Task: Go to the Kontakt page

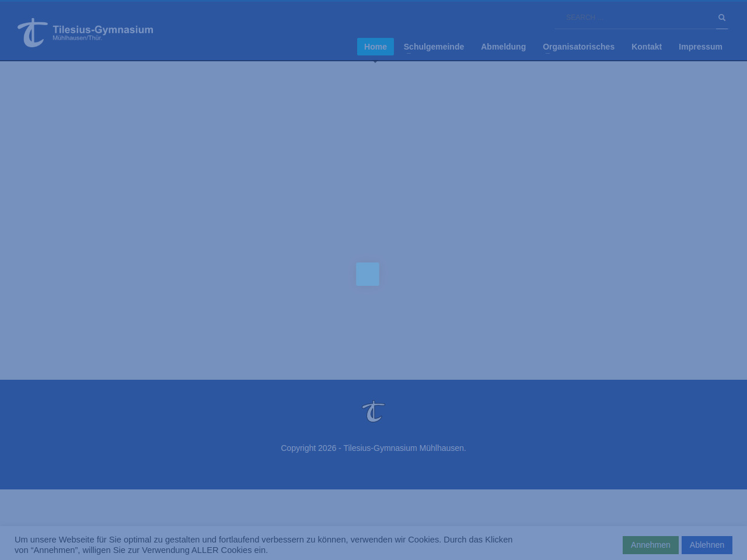Action: click(x=646, y=47)
